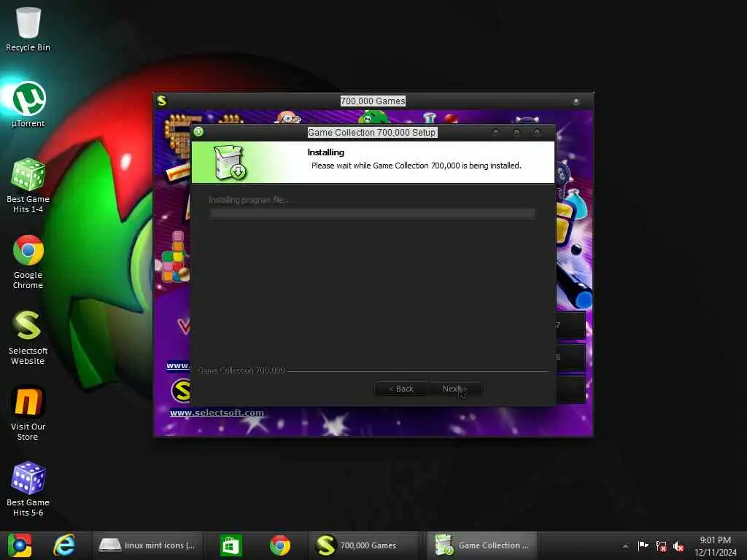Switch to the 700,000 Games taskbar item
Viewport: 747px width, 560px height.
[363, 545]
